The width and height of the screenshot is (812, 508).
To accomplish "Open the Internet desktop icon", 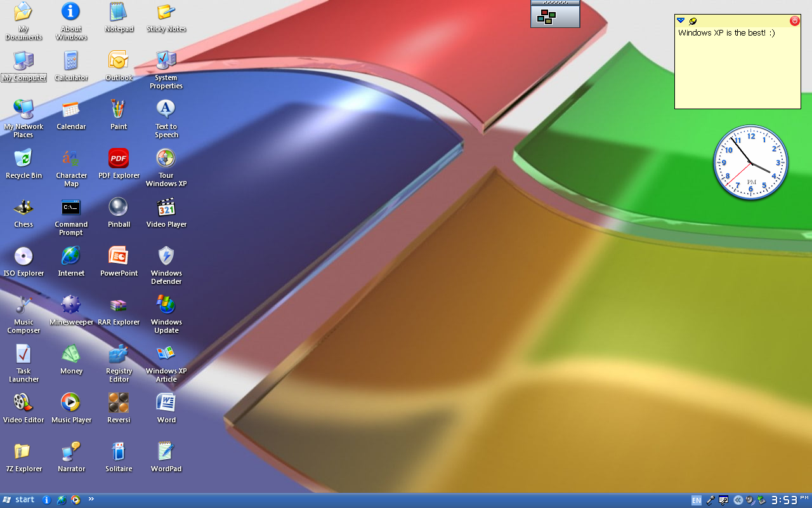I will 71,261.
